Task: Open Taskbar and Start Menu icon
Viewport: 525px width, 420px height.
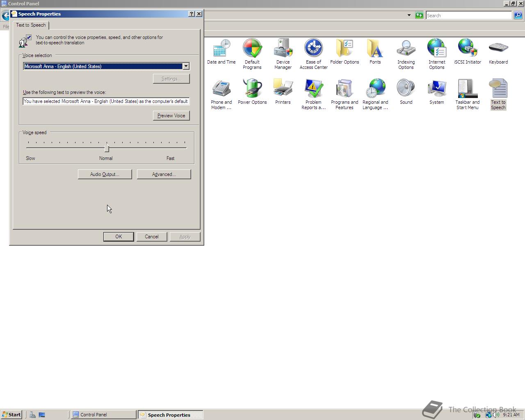Action: [x=468, y=94]
